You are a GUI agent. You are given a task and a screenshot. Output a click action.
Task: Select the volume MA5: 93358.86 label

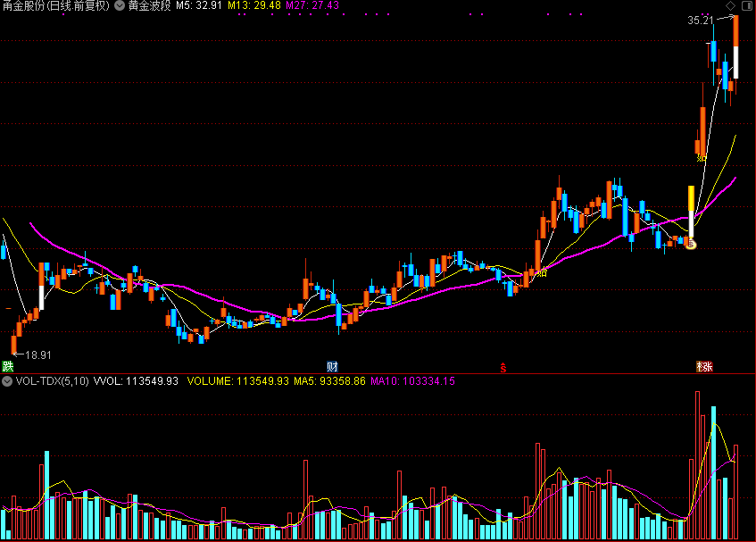(x=329, y=381)
